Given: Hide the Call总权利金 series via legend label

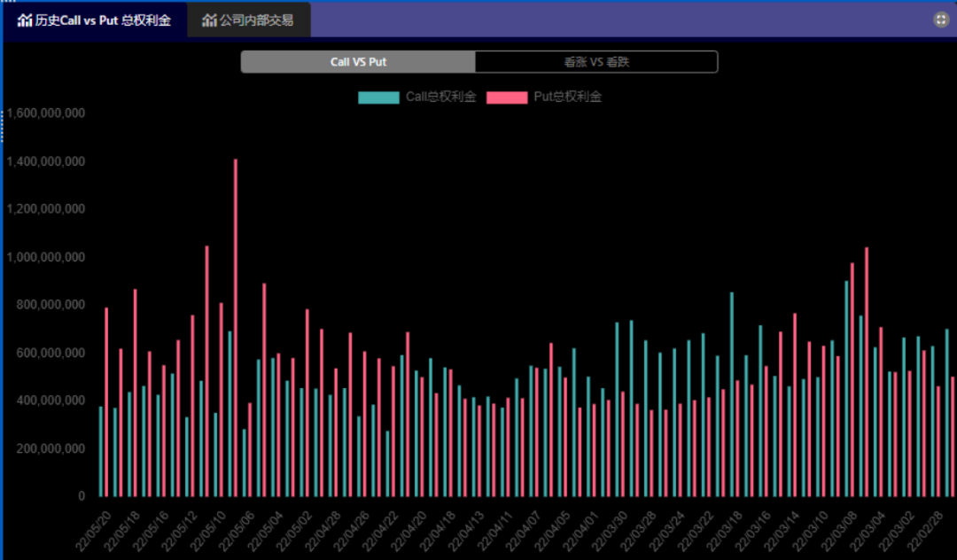Looking at the screenshot, I should coord(440,97).
